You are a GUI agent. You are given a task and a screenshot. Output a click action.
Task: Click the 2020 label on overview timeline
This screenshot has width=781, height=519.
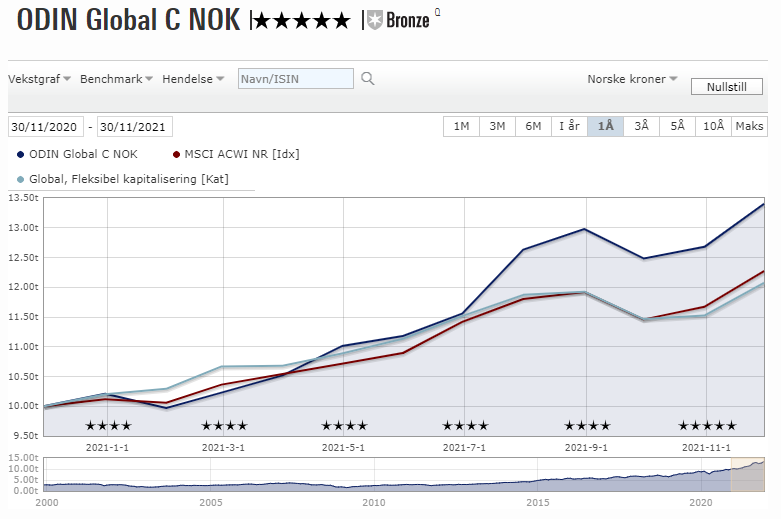(701, 503)
